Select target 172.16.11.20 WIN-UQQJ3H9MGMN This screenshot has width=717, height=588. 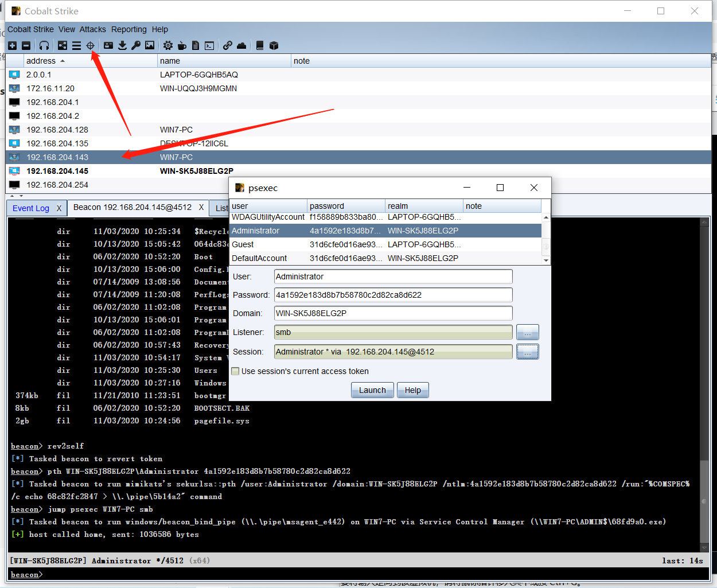(358, 88)
